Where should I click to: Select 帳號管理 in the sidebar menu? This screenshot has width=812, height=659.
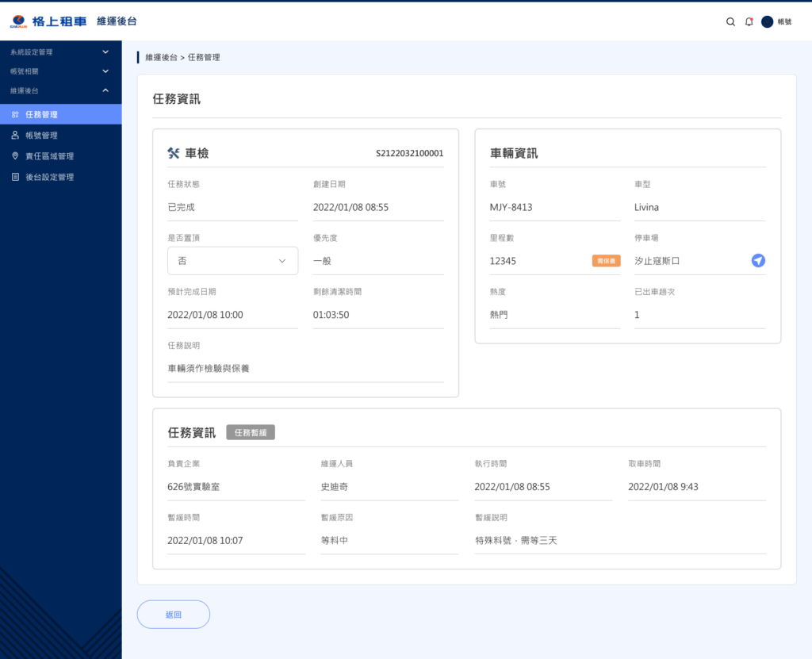pyautogui.click(x=41, y=136)
